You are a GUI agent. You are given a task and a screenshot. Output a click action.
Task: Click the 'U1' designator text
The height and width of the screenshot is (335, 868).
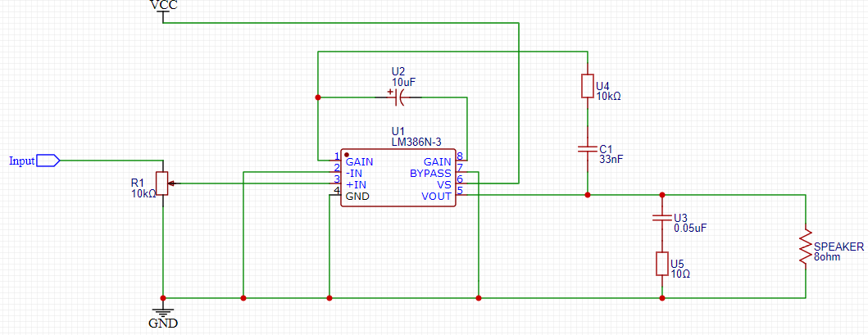coord(398,132)
